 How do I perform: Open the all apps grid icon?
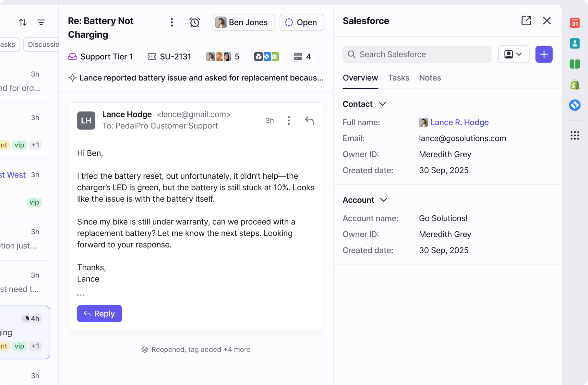[x=574, y=135]
